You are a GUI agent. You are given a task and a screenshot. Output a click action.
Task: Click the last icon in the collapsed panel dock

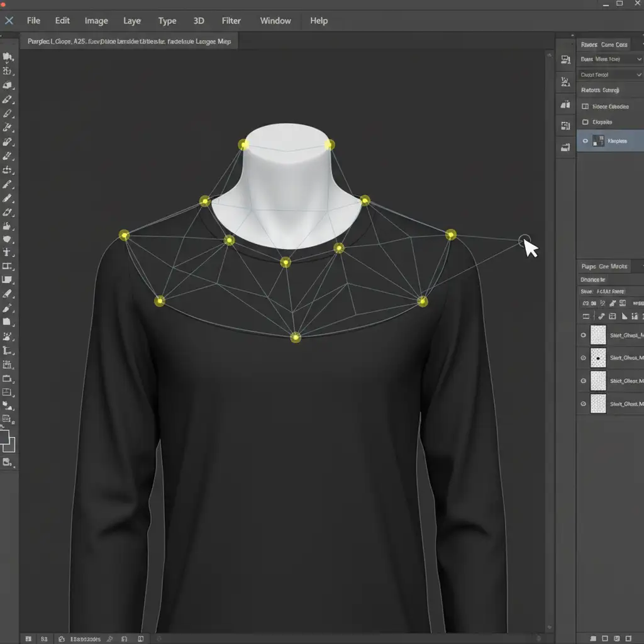(x=564, y=147)
